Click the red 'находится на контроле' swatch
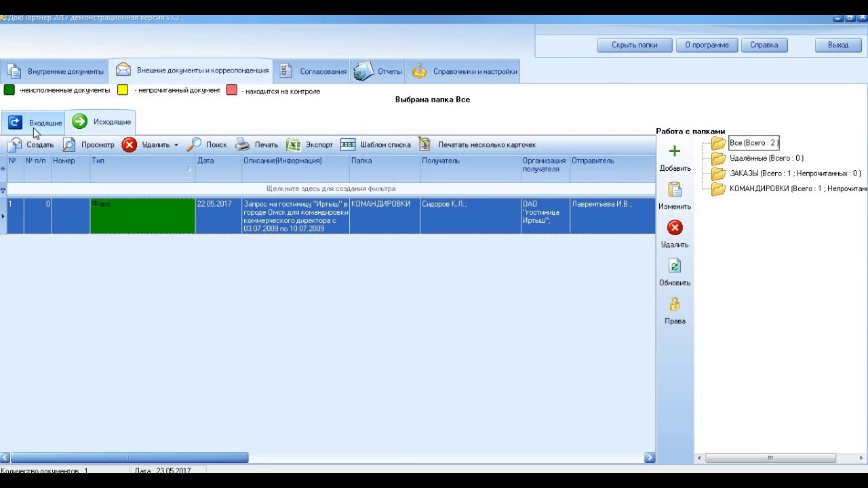 pos(232,89)
